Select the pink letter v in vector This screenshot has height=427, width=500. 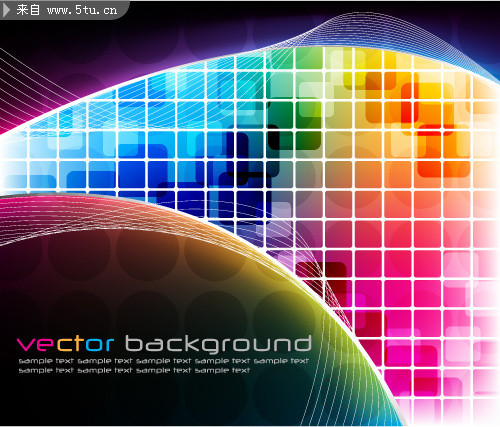(25, 345)
